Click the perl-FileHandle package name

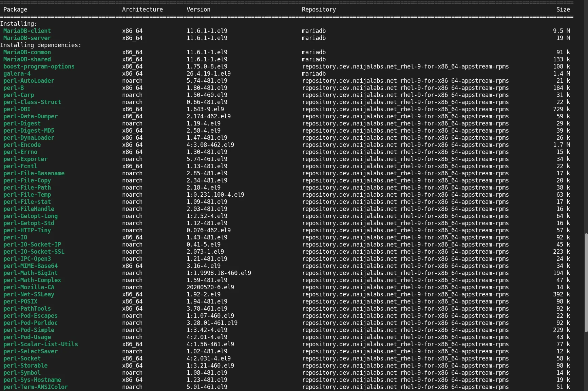pyautogui.click(x=29, y=209)
